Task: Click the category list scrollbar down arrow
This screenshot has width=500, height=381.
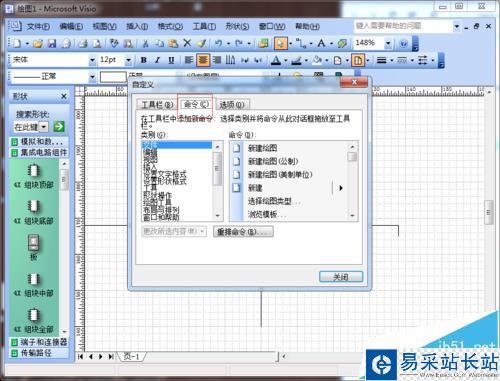Action: tap(218, 216)
